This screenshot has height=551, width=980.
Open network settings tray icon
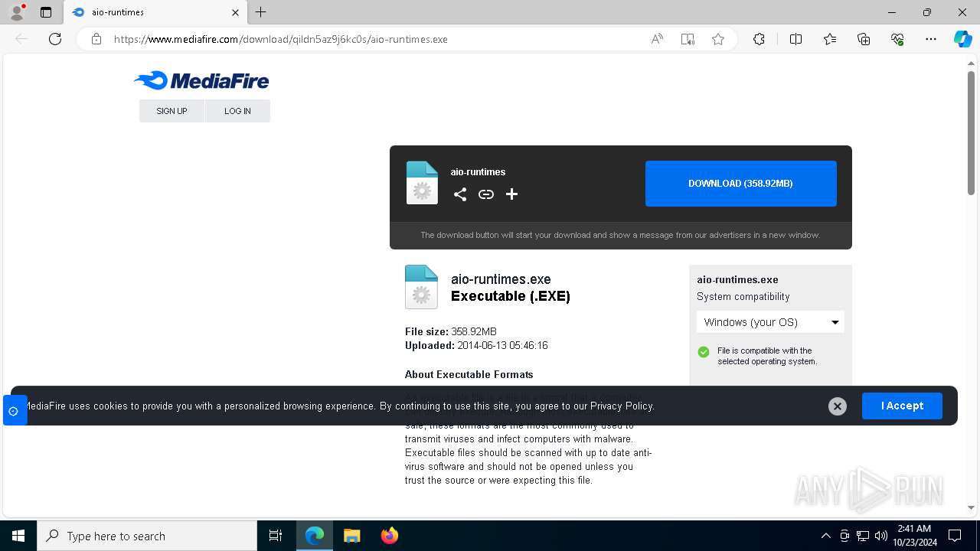click(863, 536)
